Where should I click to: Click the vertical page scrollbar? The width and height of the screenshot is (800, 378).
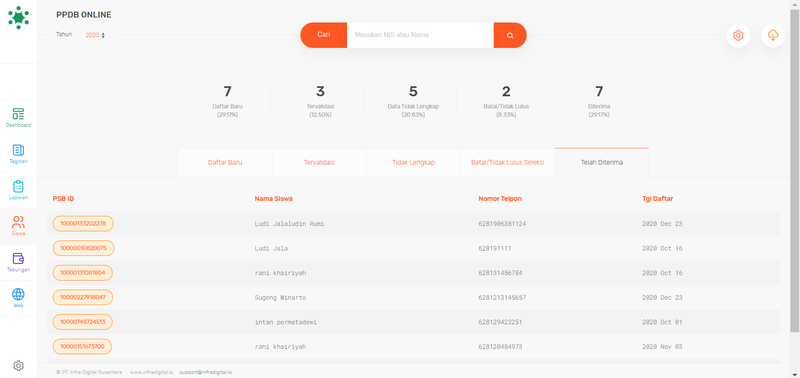click(x=795, y=170)
